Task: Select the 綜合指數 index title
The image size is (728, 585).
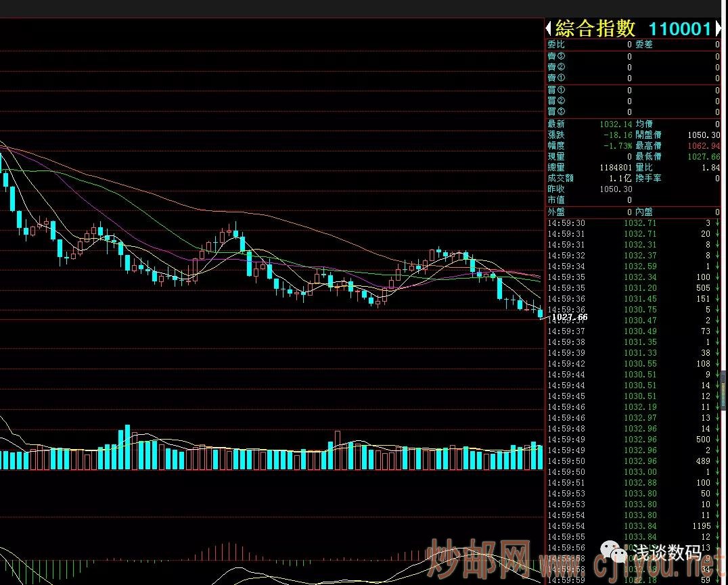Action: pyautogui.click(x=595, y=28)
